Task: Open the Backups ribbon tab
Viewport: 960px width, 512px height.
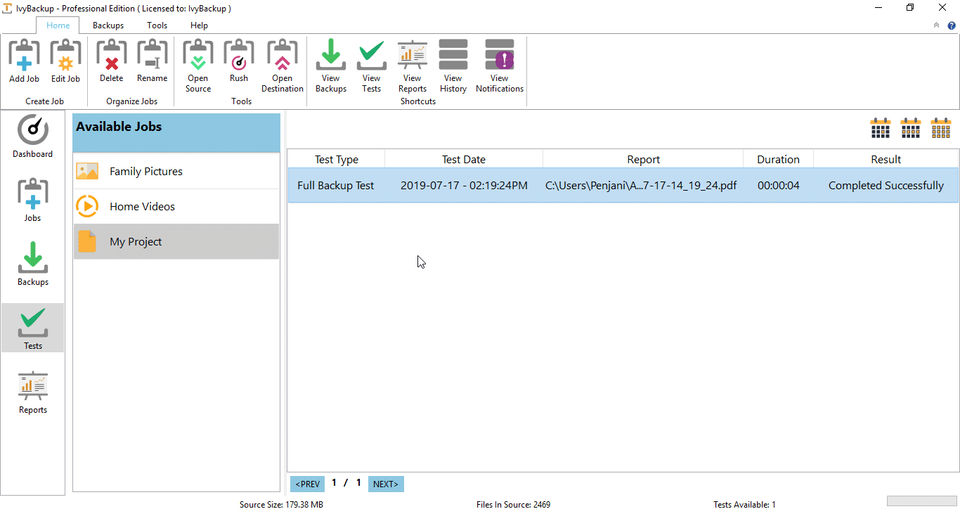Action: pos(108,25)
